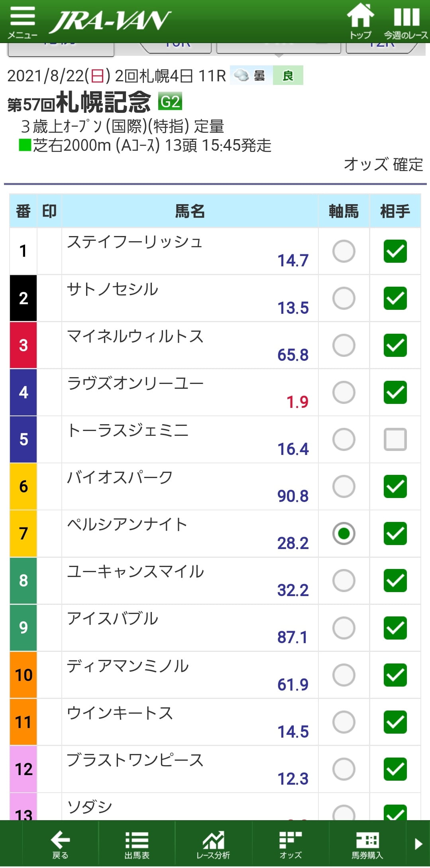Image resolution: width=430 pixels, height=868 pixels.
Task: Open the odds grid icon
Action: coord(290,844)
